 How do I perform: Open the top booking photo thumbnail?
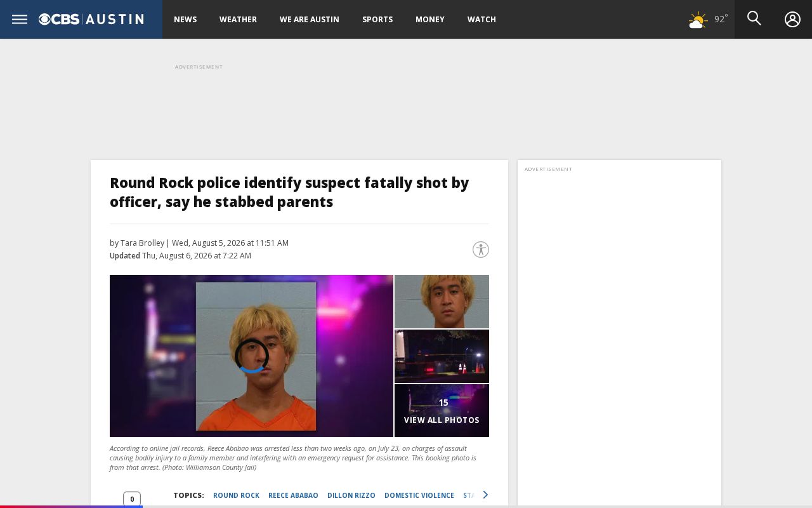pyautogui.click(x=442, y=302)
